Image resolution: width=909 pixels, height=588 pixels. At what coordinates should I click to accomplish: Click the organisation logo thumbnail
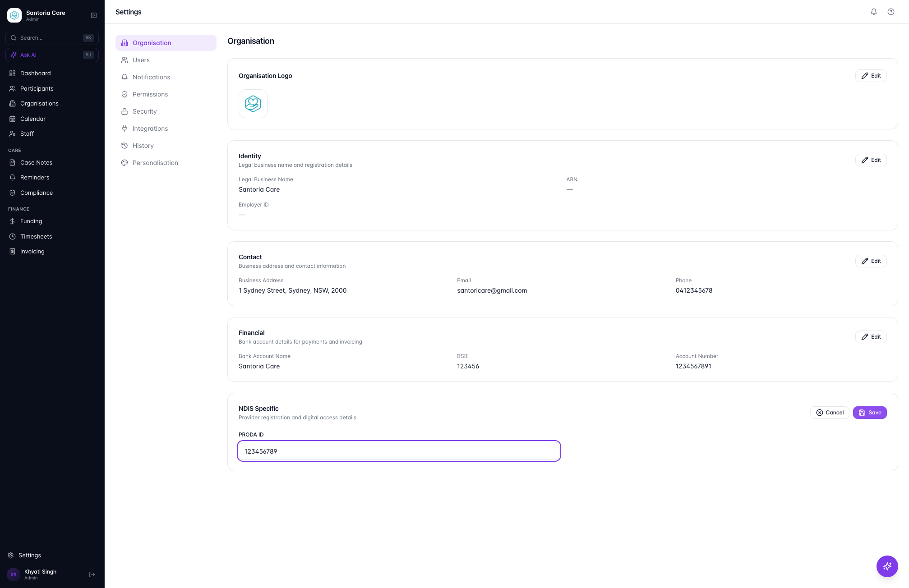pyautogui.click(x=253, y=104)
